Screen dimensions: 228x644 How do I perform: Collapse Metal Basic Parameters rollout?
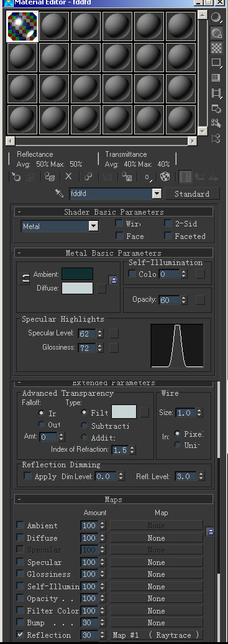pos(114,253)
